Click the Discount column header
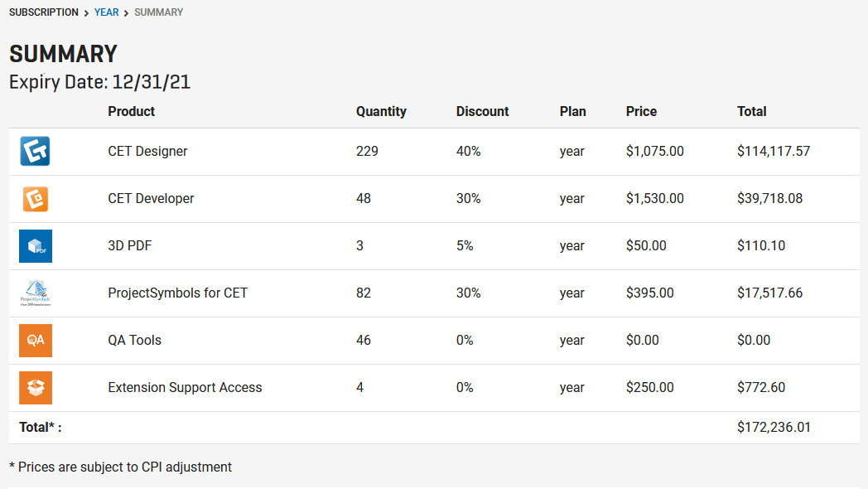The width and height of the screenshot is (868, 489). tap(482, 111)
